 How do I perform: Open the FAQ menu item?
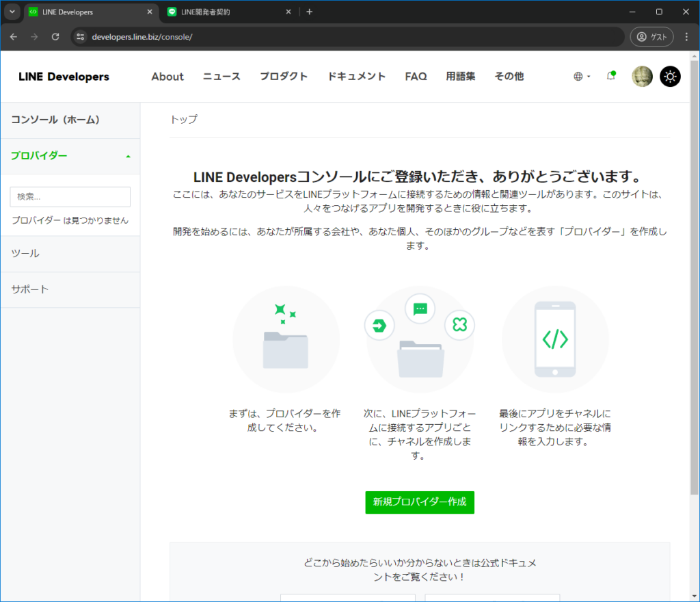click(416, 77)
